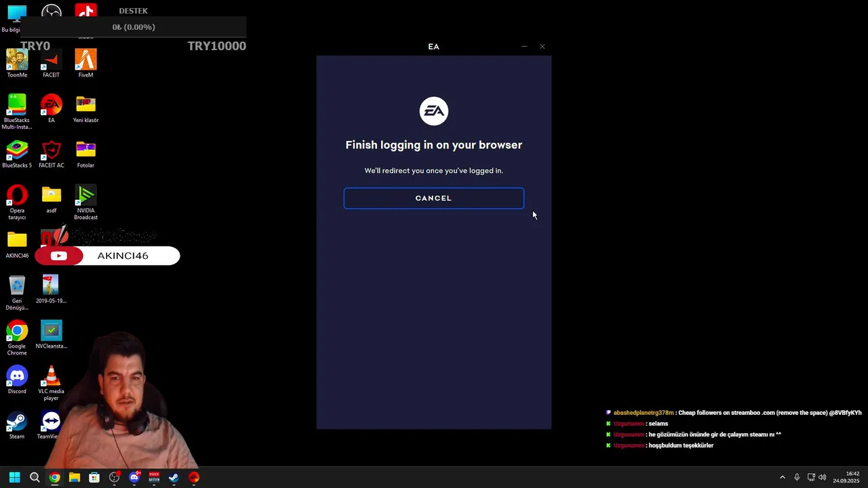Viewport: 868px width, 488px height.
Task: Open the volume tray icon
Action: coord(823,477)
